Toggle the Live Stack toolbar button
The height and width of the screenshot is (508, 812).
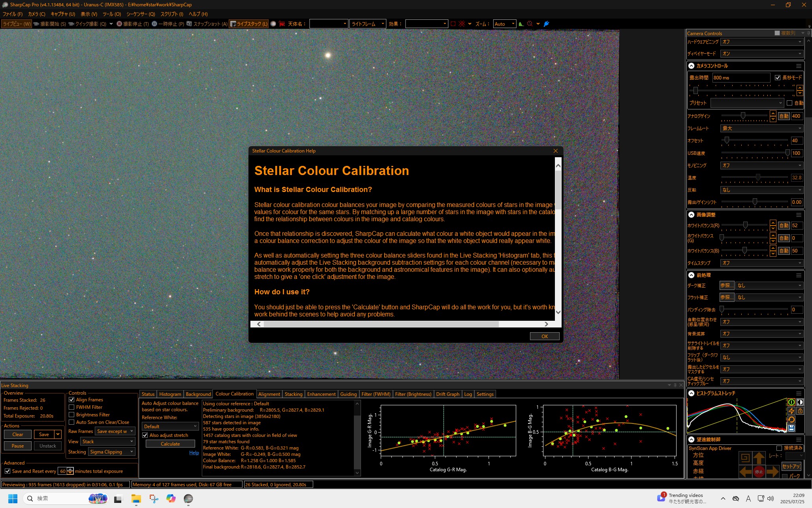pos(249,24)
